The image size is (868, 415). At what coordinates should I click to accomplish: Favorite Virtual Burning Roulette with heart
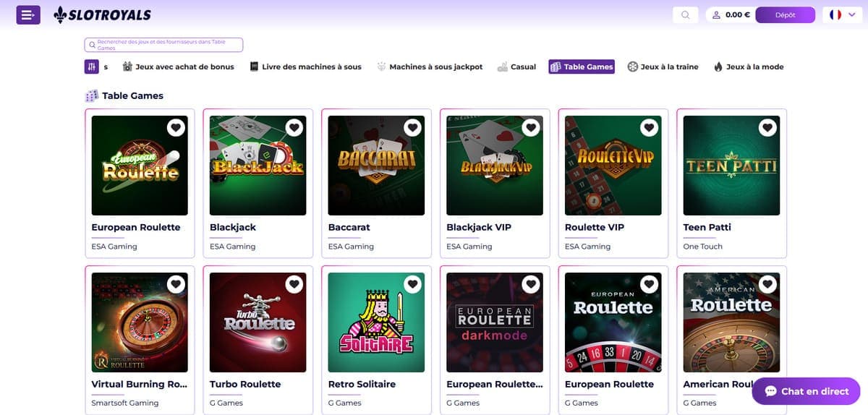click(176, 285)
